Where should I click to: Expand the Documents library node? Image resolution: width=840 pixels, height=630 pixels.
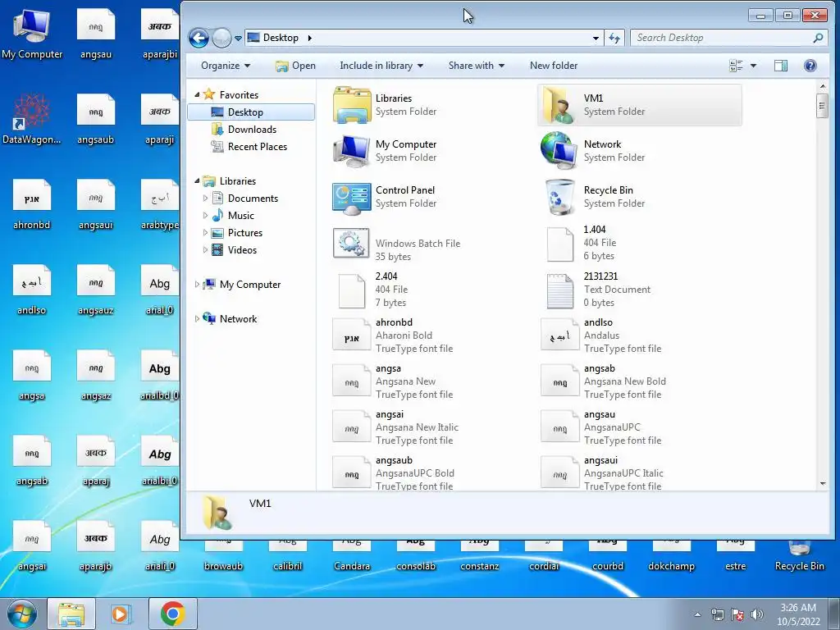click(205, 199)
